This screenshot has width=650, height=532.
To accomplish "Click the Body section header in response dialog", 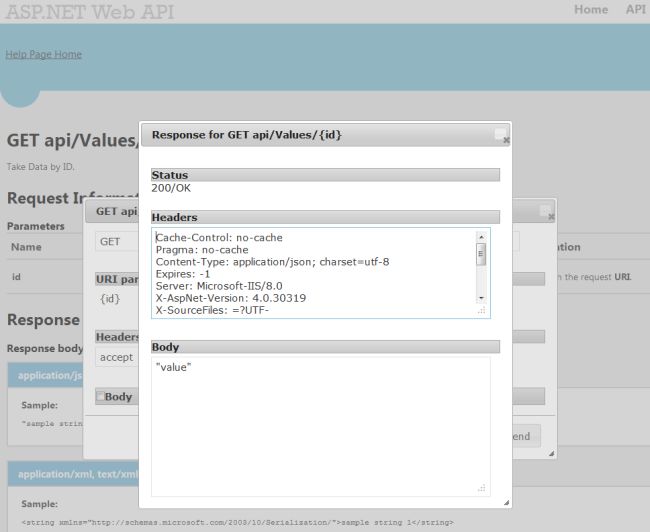I will pyautogui.click(x=325, y=347).
